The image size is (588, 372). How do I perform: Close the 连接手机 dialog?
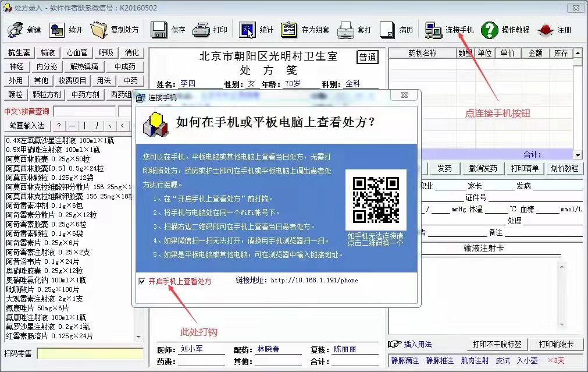coord(404,96)
